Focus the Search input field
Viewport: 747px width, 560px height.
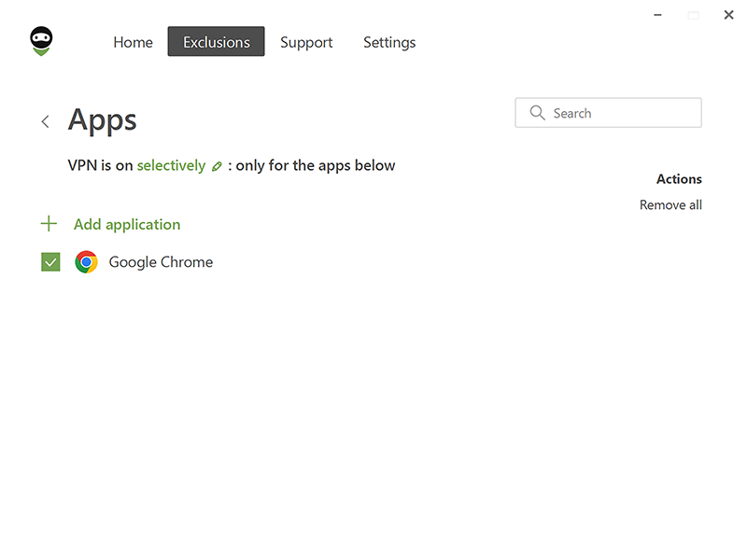coord(608,113)
